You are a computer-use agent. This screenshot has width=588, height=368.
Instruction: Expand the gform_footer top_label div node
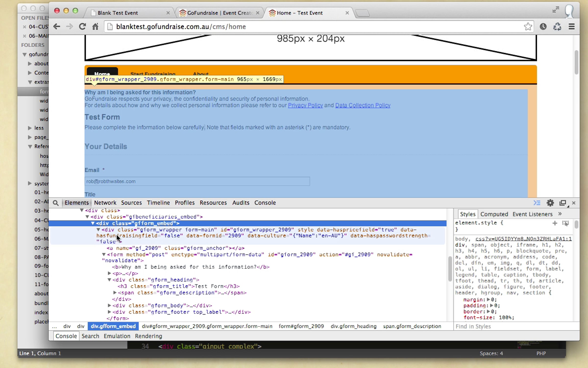pos(109,312)
